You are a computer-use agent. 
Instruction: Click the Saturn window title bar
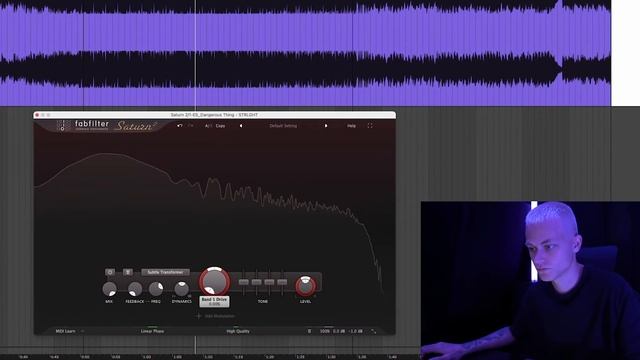point(214,115)
